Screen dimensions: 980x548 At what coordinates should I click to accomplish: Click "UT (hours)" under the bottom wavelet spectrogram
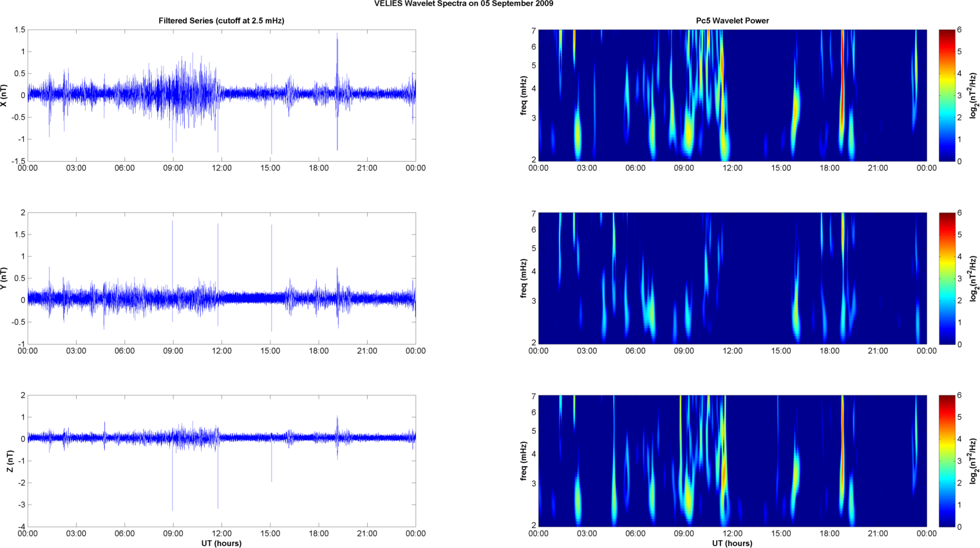[x=732, y=543]
